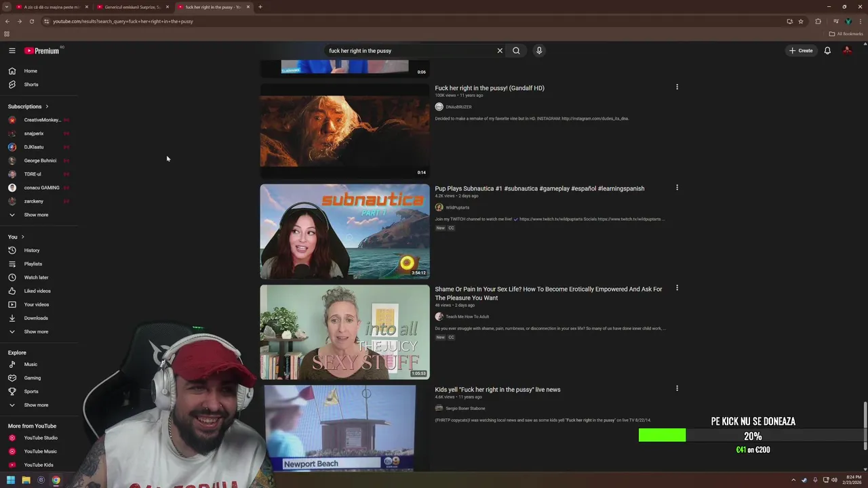868x488 pixels.
Task: Visit DNAoBRUZER channel
Action: click(x=458, y=107)
